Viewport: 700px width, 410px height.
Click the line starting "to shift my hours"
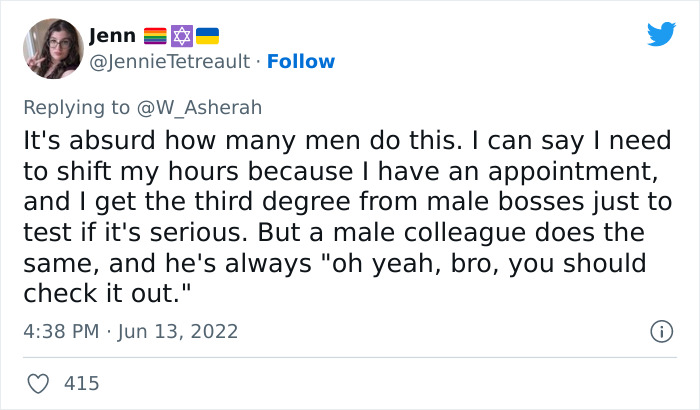click(250, 171)
